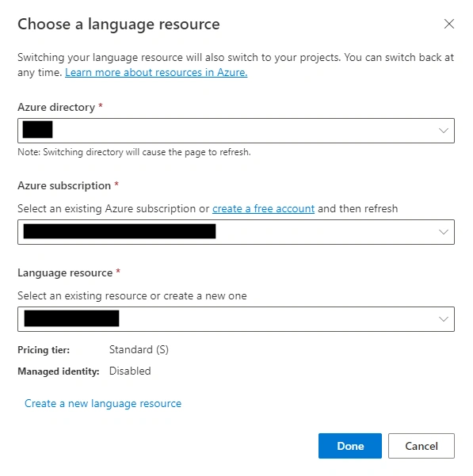
Task: Click the Switching directory refresh note
Action: 134,152
